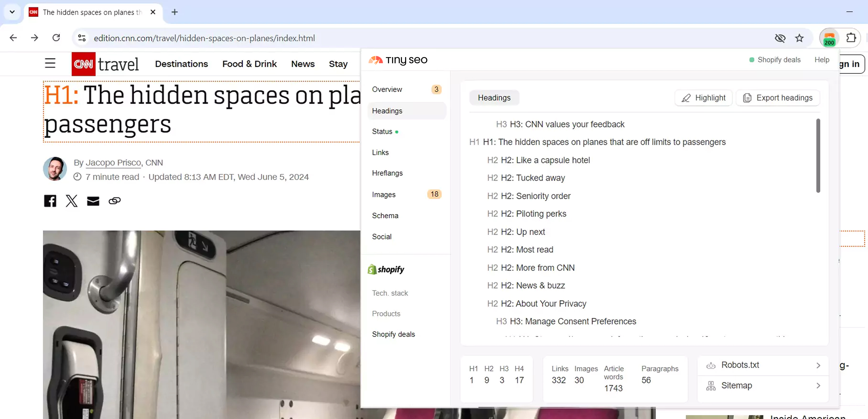Click the 'travel' wordmark beside CNN logo
This screenshot has height=419, width=868.
tap(118, 64)
